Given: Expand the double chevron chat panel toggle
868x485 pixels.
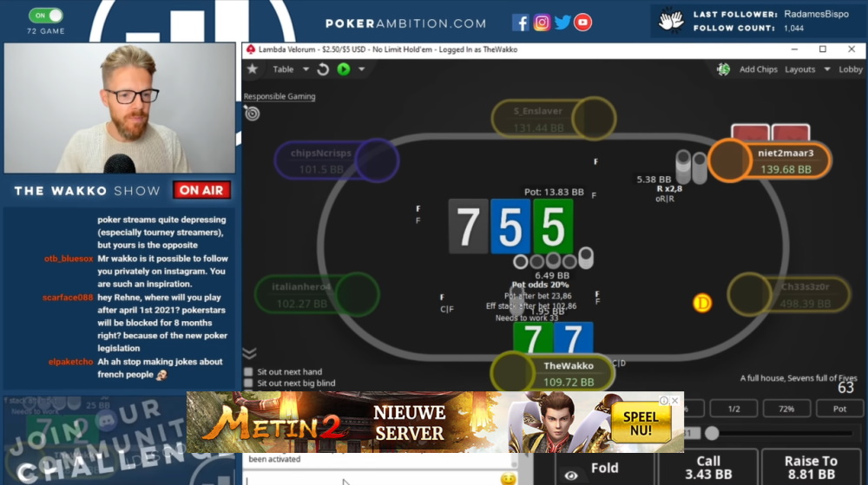Looking at the screenshot, I should (x=249, y=353).
